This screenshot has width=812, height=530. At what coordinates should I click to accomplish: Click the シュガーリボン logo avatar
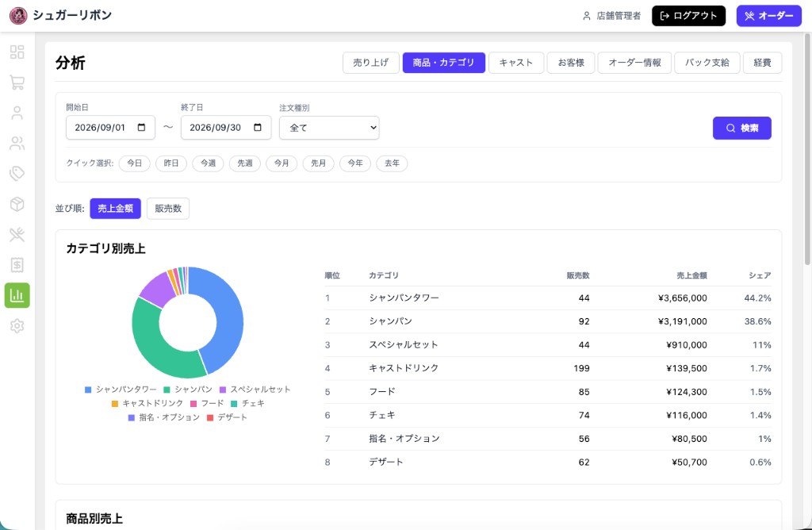[18, 16]
